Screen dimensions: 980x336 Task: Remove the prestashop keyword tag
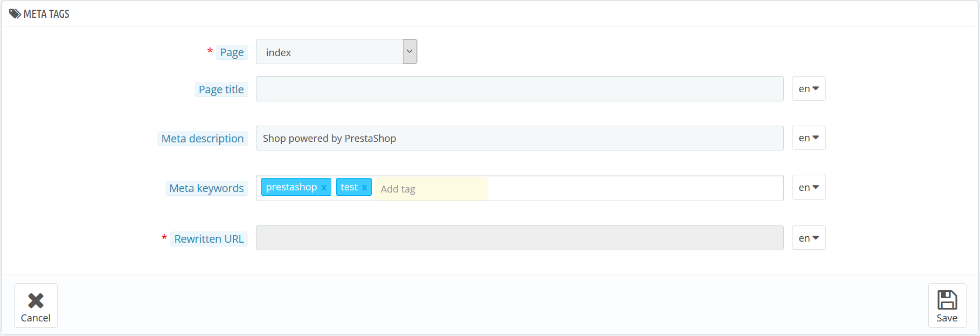click(324, 188)
